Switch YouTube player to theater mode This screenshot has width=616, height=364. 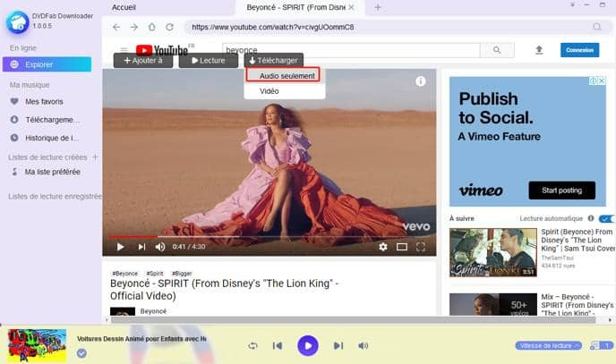401,247
